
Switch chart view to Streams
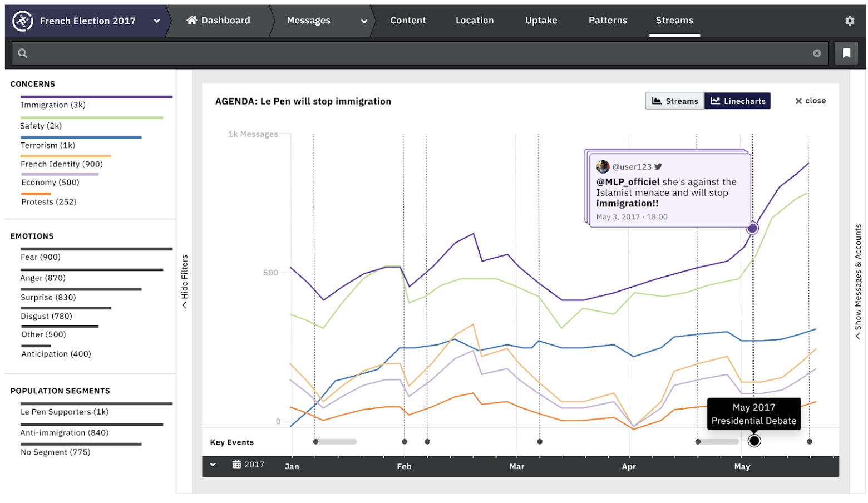point(674,101)
